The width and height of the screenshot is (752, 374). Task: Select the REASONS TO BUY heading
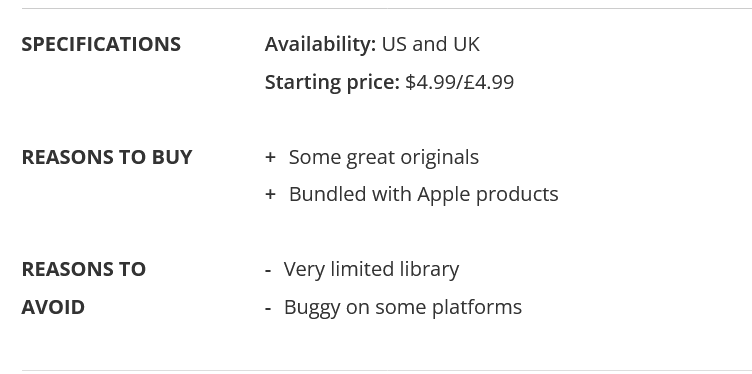pyautogui.click(x=107, y=157)
